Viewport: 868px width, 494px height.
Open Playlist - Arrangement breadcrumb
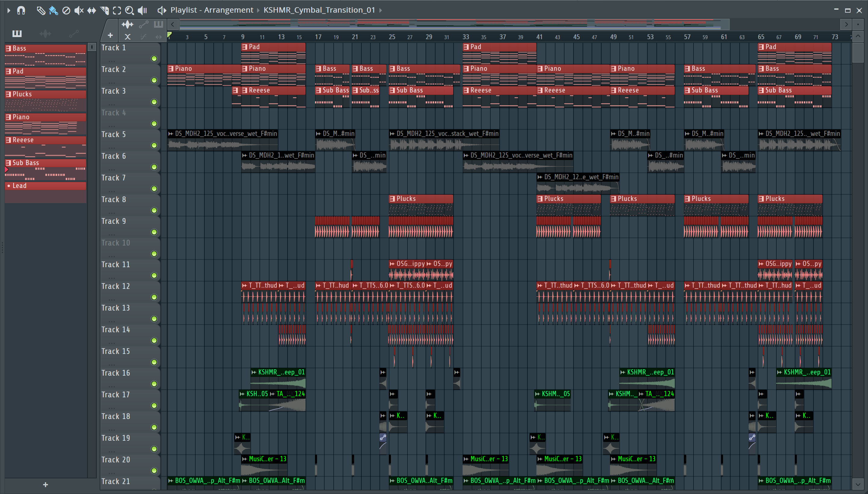point(212,10)
